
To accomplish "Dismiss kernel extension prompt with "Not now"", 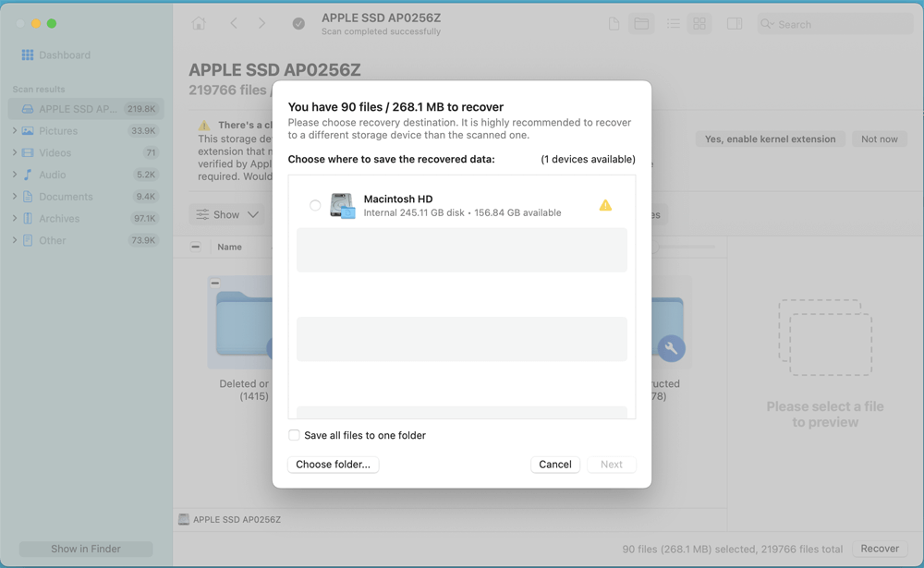I will point(879,139).
